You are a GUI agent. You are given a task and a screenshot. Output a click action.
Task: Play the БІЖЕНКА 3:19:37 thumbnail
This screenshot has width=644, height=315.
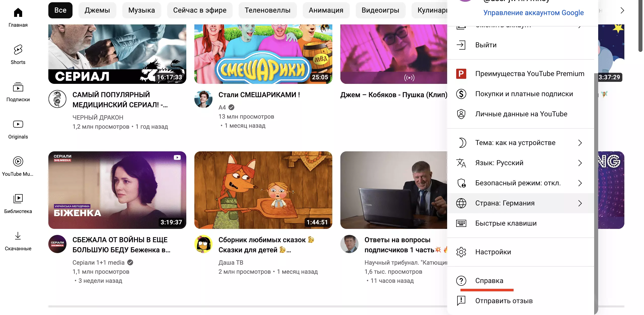point(117,190)
